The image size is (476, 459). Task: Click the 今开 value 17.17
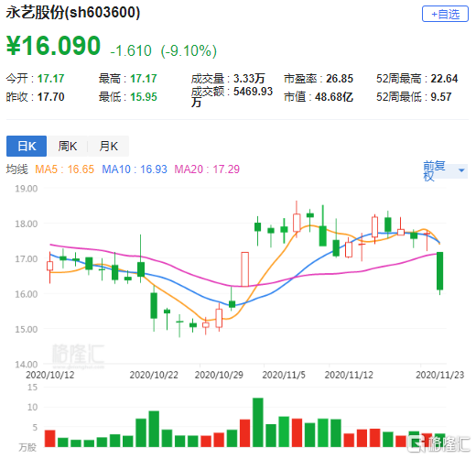pyautogui.click(x=51, y=79)
